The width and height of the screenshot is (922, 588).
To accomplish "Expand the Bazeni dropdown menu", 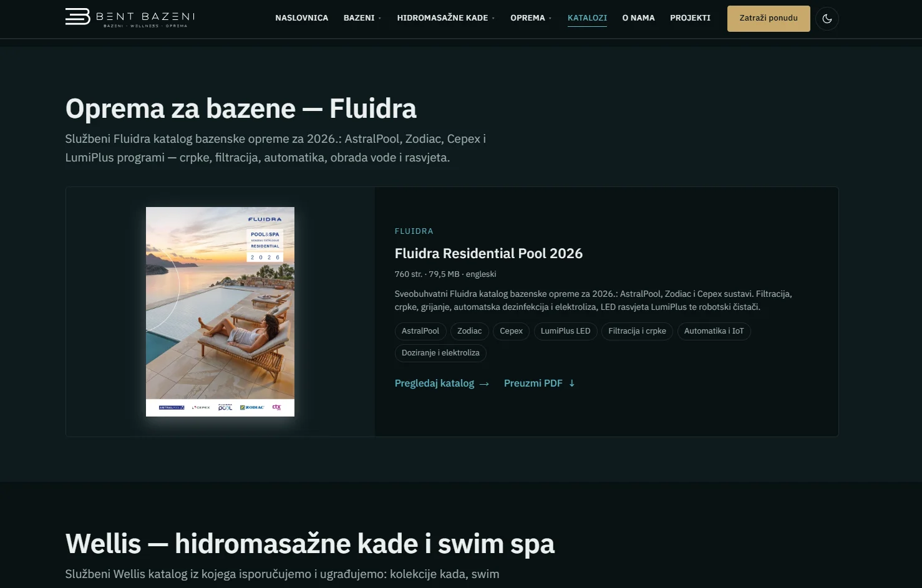I will pos(362,18).
